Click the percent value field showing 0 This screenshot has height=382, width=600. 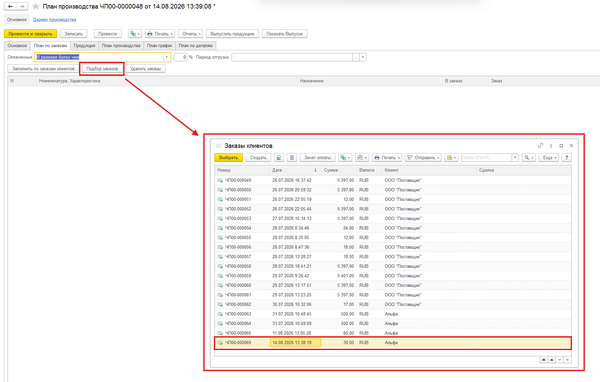coord(180,57)
